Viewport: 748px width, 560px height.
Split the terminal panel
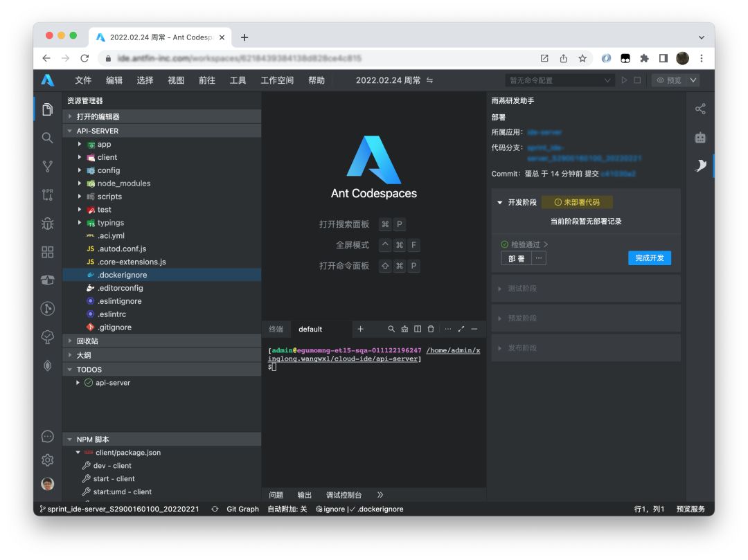pyautogui.click(x=418, y=329)
